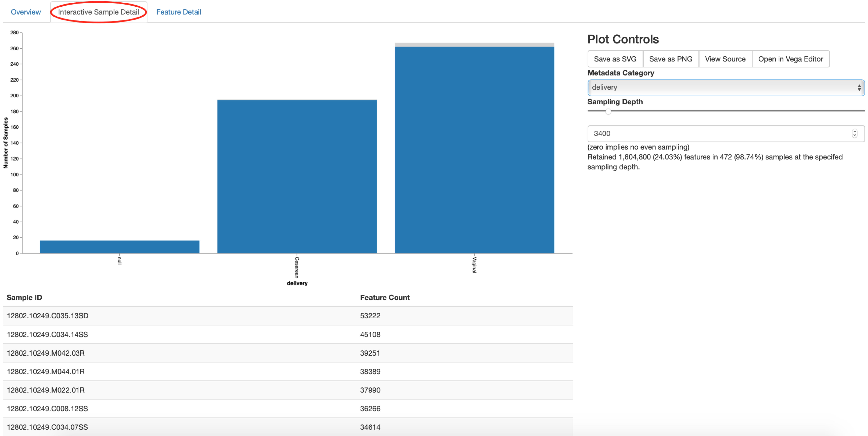Select sample row 12802.10249.C008.12SS
The width and height of the screenshot is (868, 436).
click(47, 408)
